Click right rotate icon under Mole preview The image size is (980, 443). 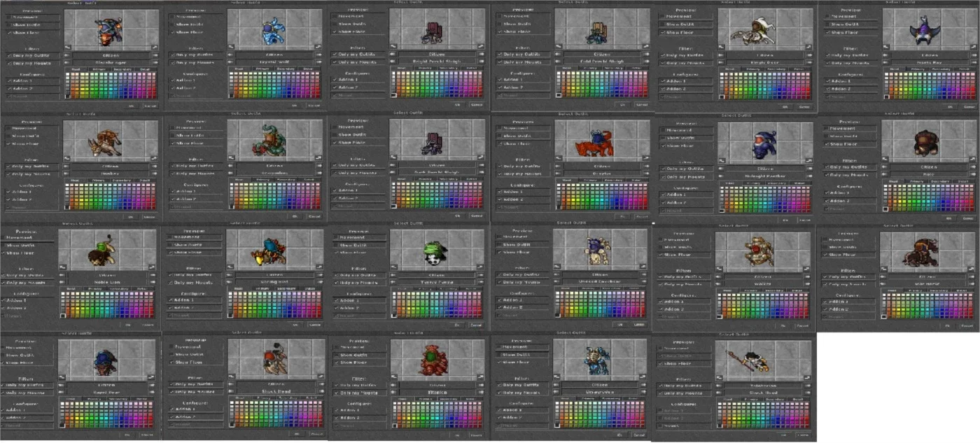(973, 159)
